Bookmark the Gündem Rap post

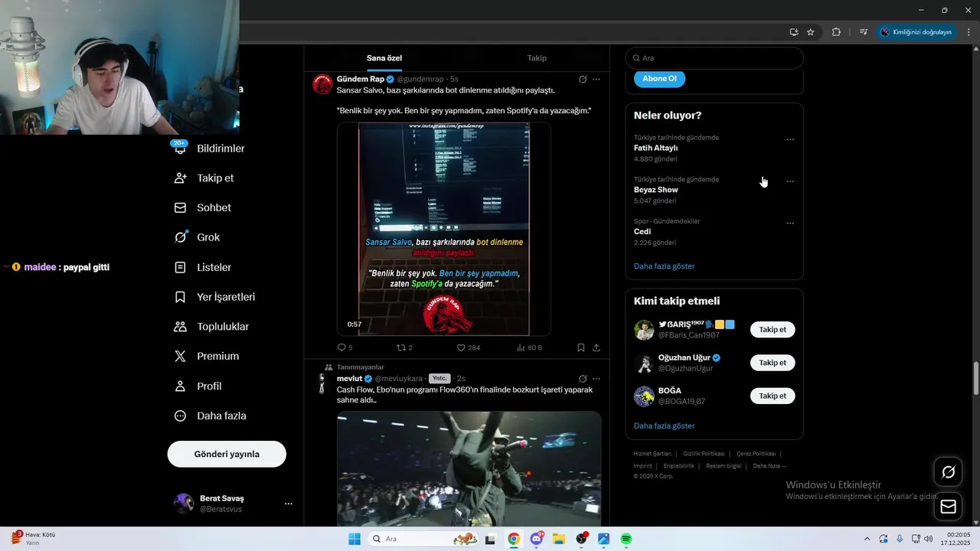pyautogui.click(x=581, y=347)
